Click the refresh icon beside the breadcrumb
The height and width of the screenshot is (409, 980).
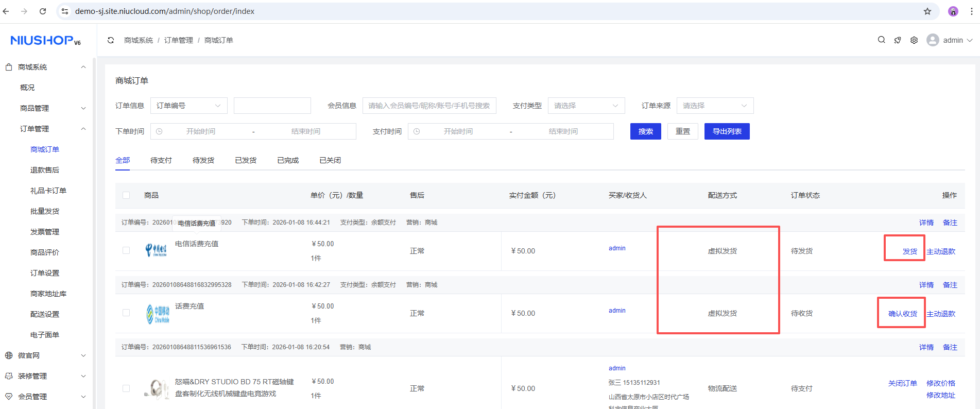coord(111,40)
